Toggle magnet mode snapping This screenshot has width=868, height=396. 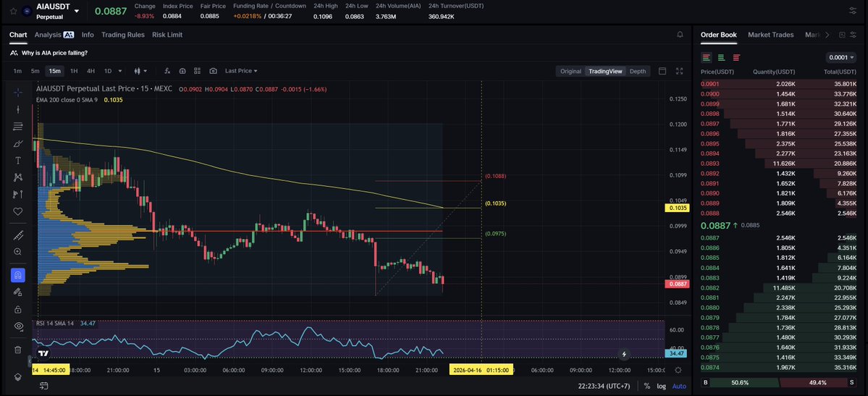(17, 275)
